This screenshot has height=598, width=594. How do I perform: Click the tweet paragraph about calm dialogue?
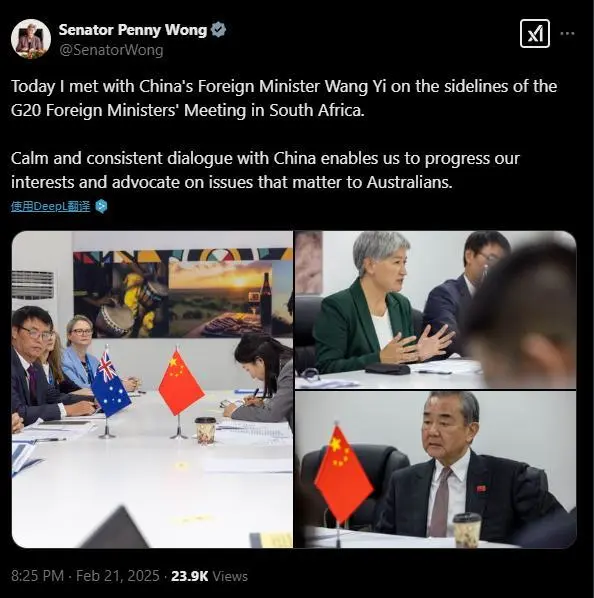(x=265, y=170)
